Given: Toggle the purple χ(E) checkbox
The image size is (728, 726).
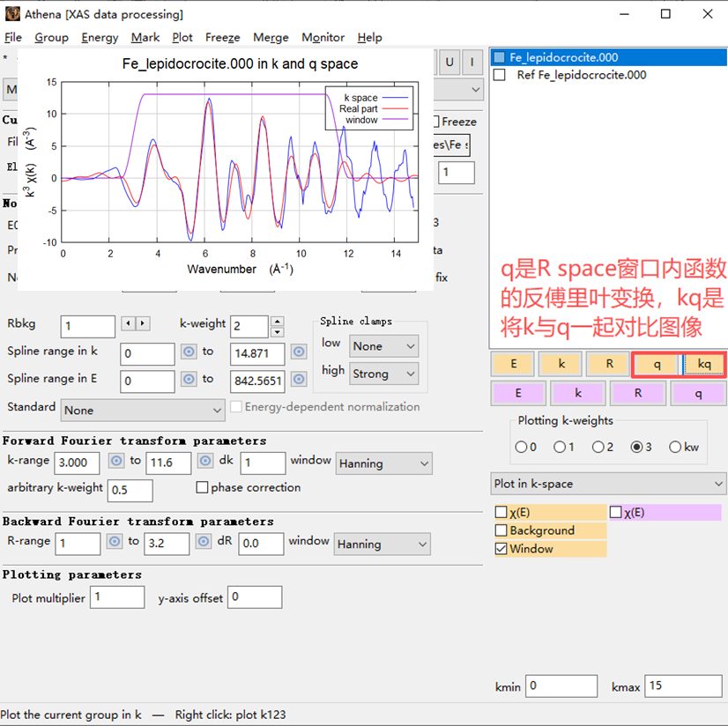Looking at the screenshot, I should pyautogui.click(x=616, y=512).
